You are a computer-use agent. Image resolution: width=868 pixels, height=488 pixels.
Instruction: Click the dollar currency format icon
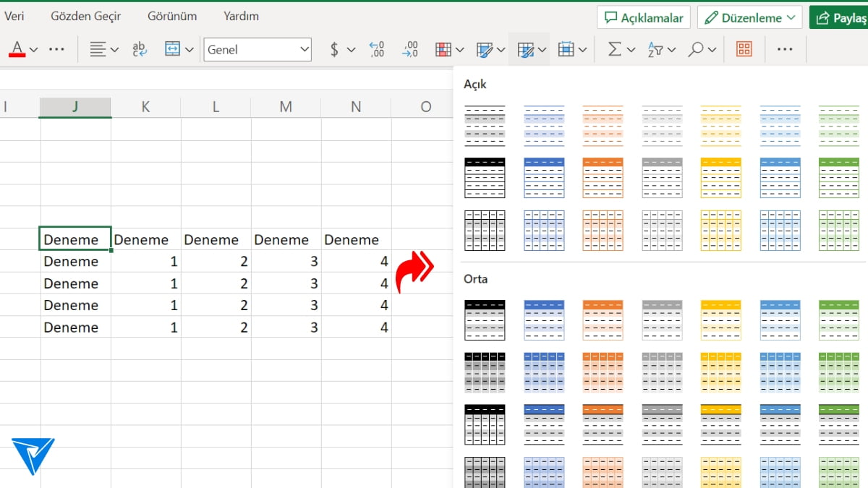click(x=334, y=49)
